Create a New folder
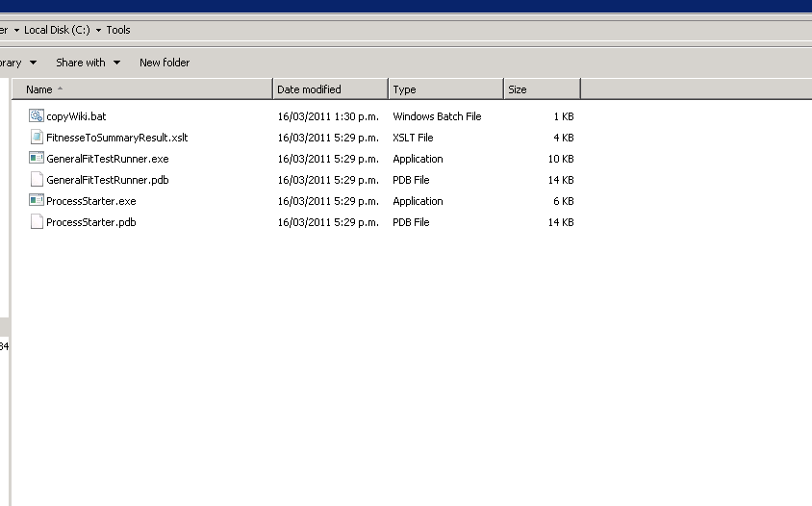Screen dimensions: 812x506 pos(165,63)
